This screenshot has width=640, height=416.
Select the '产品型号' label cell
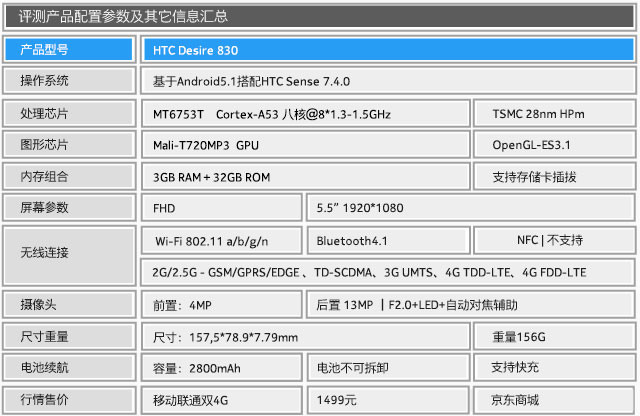[x=69, y=50]
